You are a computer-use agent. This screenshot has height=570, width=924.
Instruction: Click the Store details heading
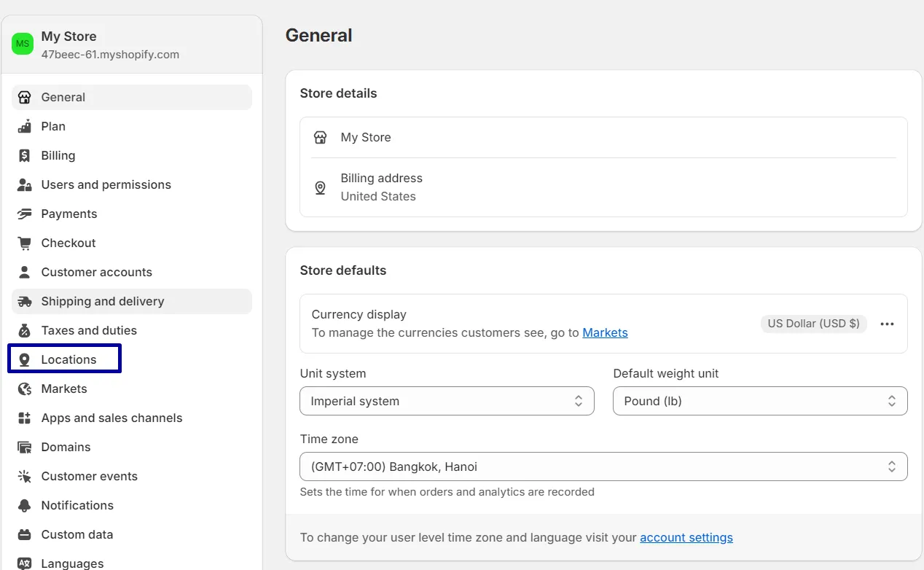[x=338, y=93]
